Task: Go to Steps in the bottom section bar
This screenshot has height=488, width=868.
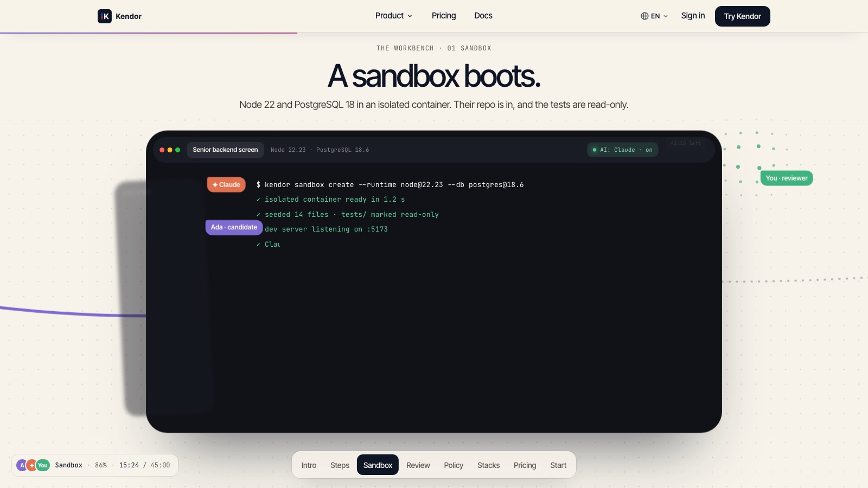Action: 340,465
